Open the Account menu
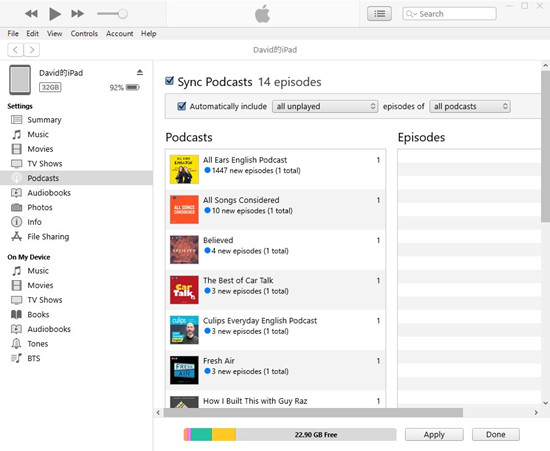 click(x=120, y=34)
